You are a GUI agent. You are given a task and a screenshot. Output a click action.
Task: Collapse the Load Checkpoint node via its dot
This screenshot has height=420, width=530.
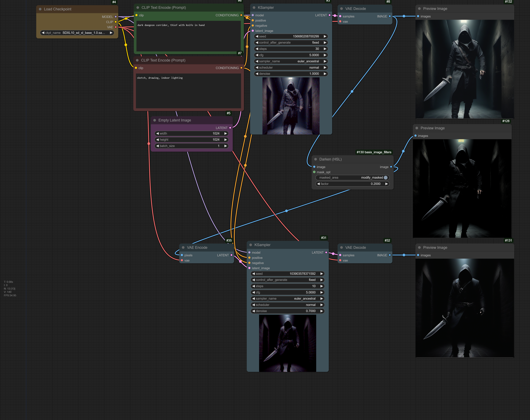[x=40, y=9]
